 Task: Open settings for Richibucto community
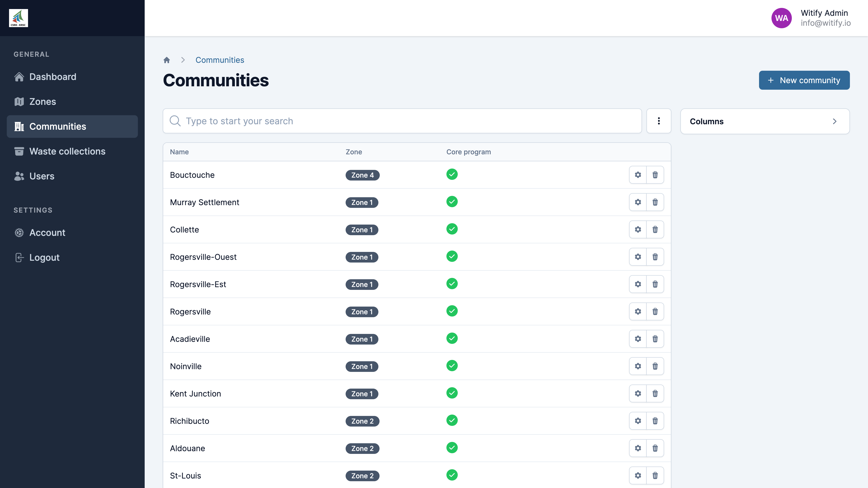point(637,421)
